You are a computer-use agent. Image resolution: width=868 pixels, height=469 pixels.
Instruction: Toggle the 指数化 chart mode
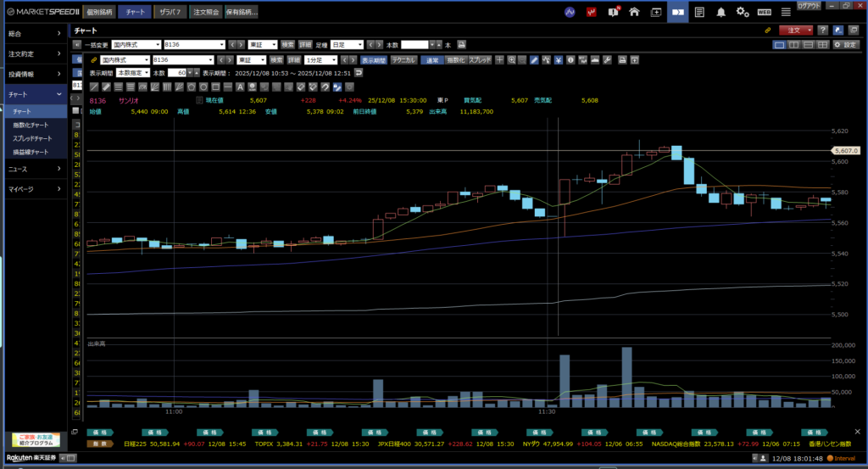tap(455, 60)
